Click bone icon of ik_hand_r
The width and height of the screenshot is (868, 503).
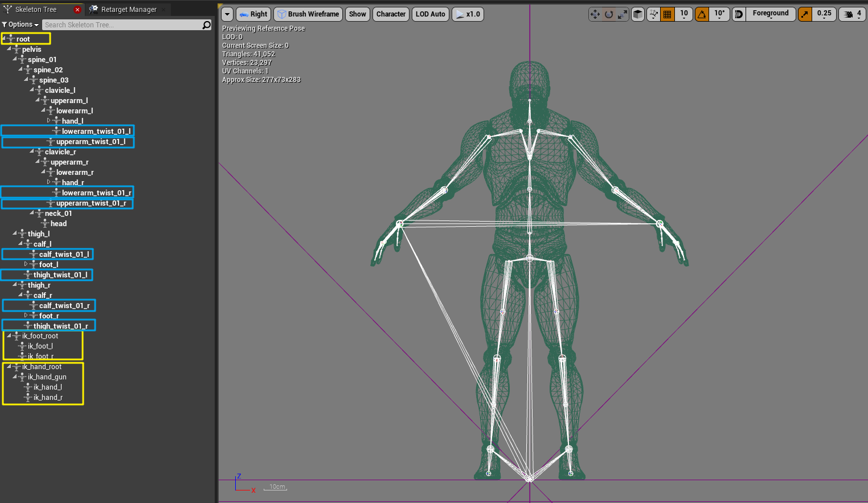[x=28, y=398]
